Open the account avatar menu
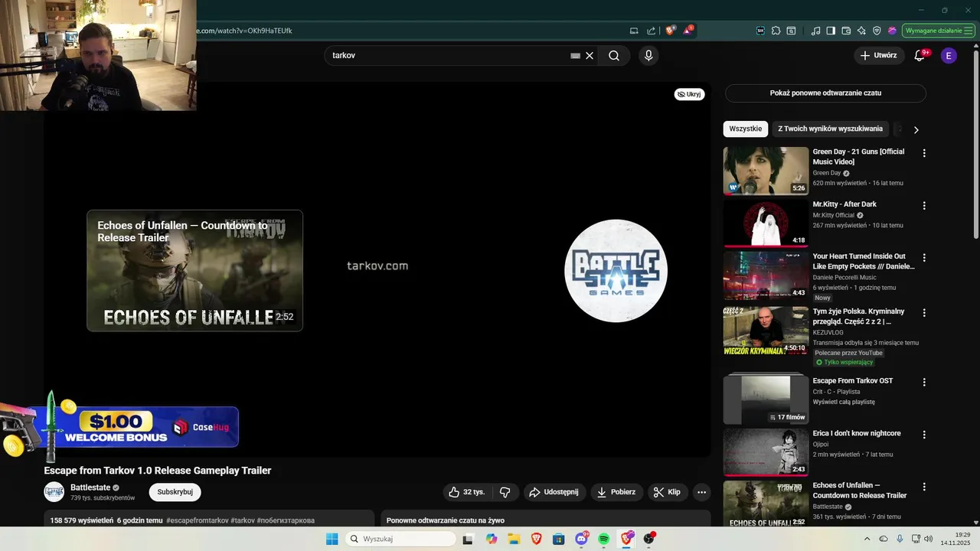The height and width of the screenshot is (551, 980). point(949,55)
